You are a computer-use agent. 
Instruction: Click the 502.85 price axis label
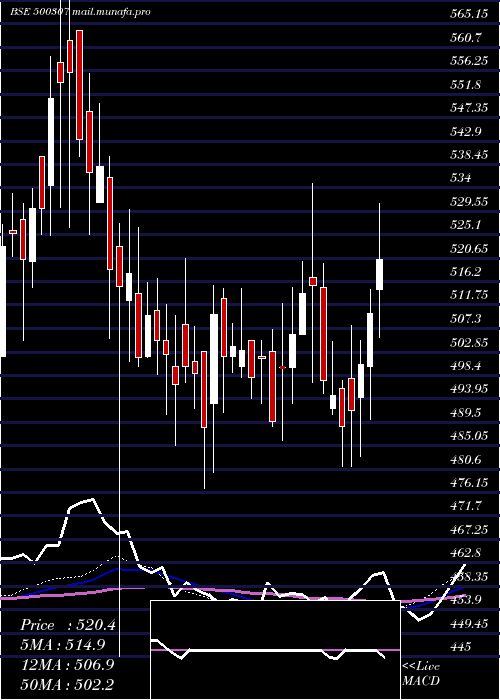pos(468,342)
